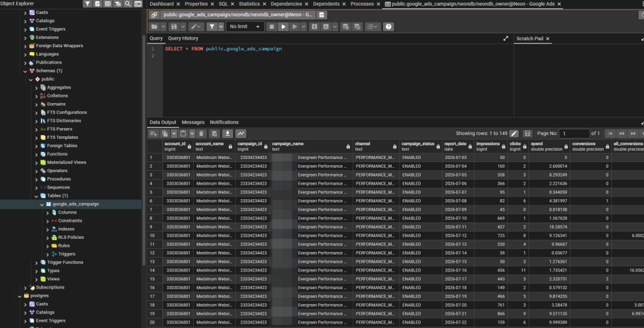Open the Macros list icon menu
This screenshot has height=328, width=644.
click(372, 26)
